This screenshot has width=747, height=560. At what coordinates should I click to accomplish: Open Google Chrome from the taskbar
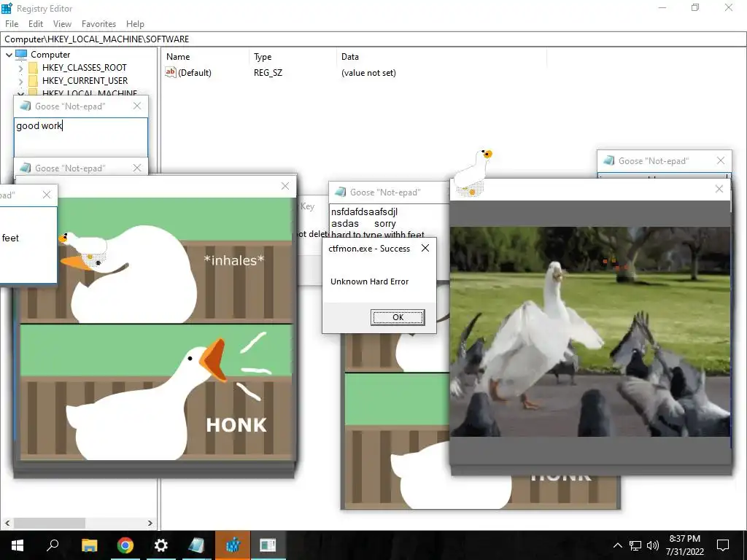point(125,545)
